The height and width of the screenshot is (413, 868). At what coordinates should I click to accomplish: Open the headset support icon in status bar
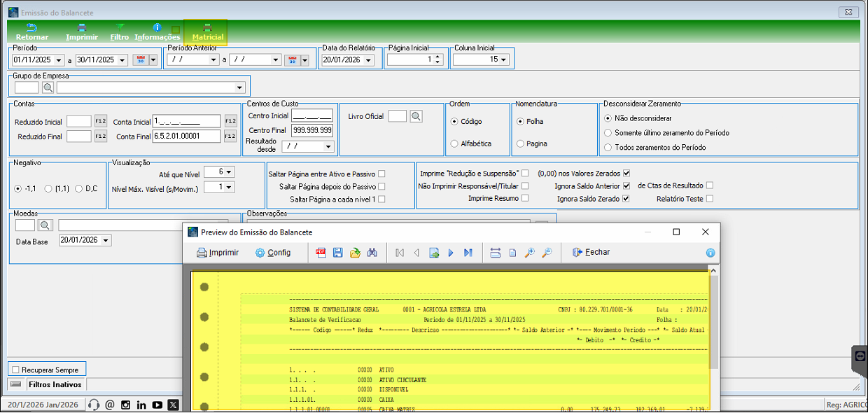pos(94,405)
